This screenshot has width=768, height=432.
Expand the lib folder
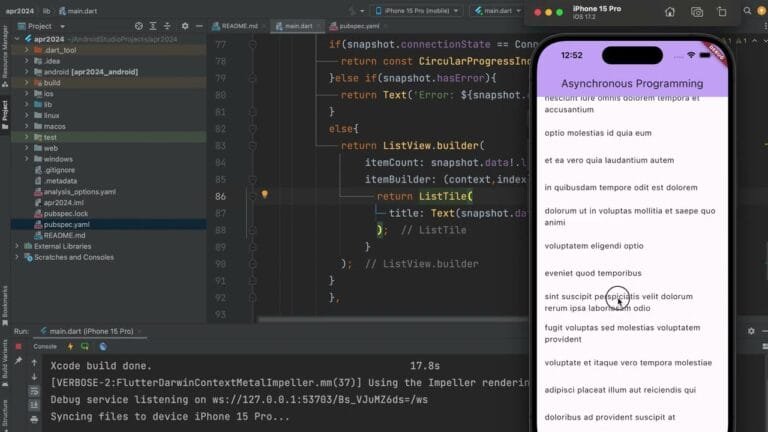[x=27, y=104]
